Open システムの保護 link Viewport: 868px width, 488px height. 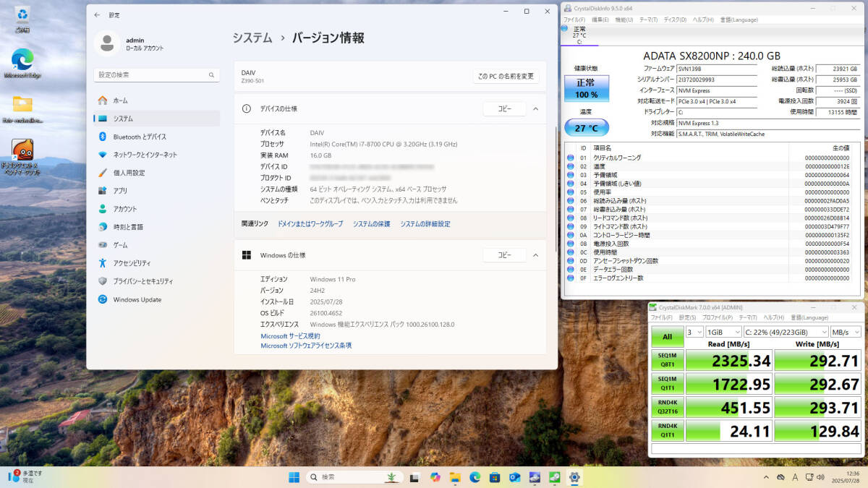[x=372, y=224]
